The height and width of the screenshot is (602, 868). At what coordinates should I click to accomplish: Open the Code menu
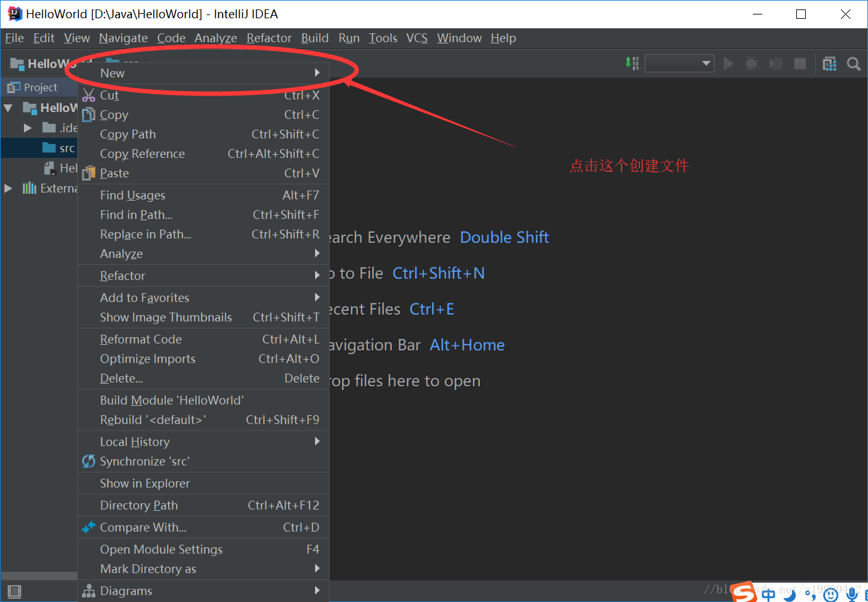coord(171,38)
